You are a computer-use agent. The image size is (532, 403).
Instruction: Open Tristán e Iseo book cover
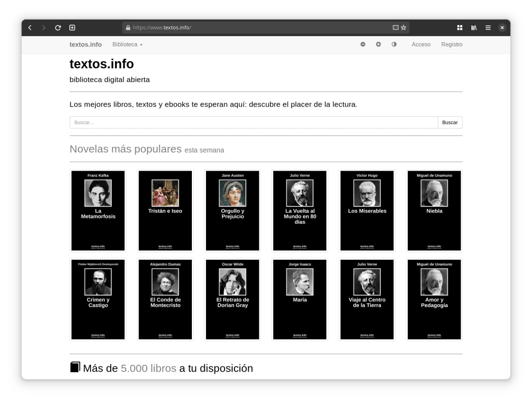coord(165,210)
